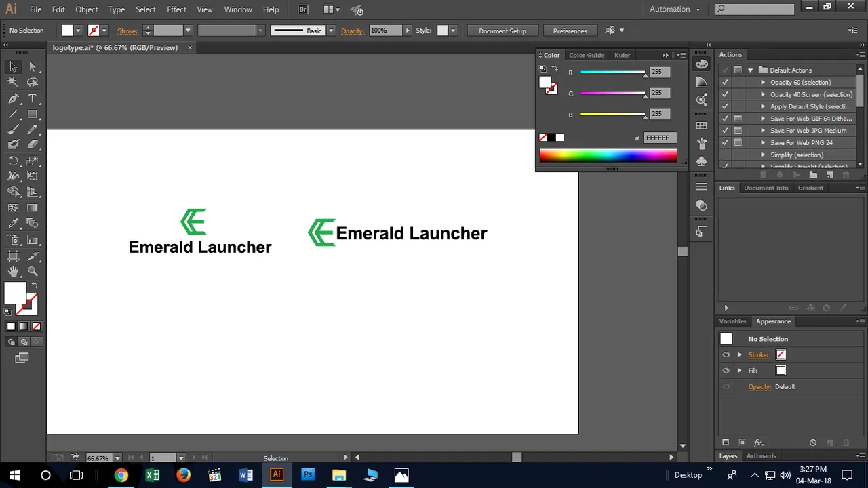Switch to the Gradient tab
The width and height of the screenshot is (868, 488).
point(810,188)
